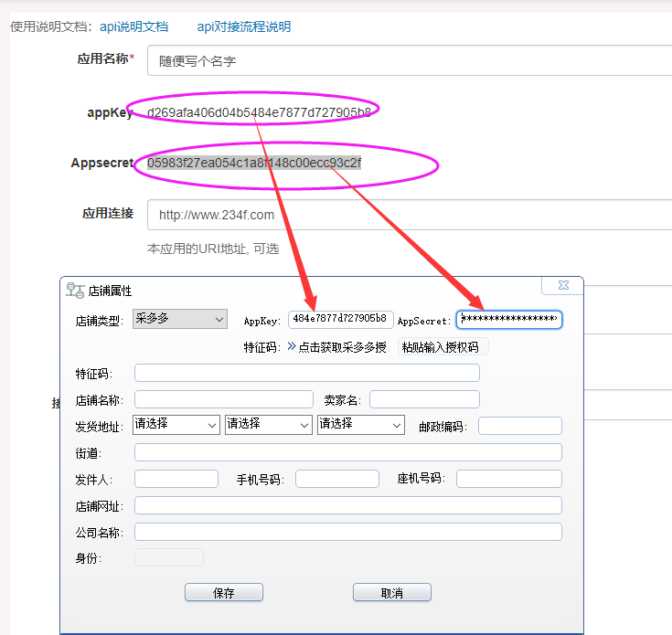
Task: Click the 卖家名 input field
Action: tap(424, 399)
